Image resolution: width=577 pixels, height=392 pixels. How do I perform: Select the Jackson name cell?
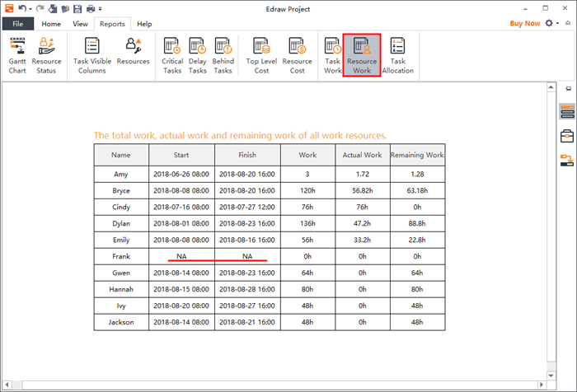[x=121, y=322]
